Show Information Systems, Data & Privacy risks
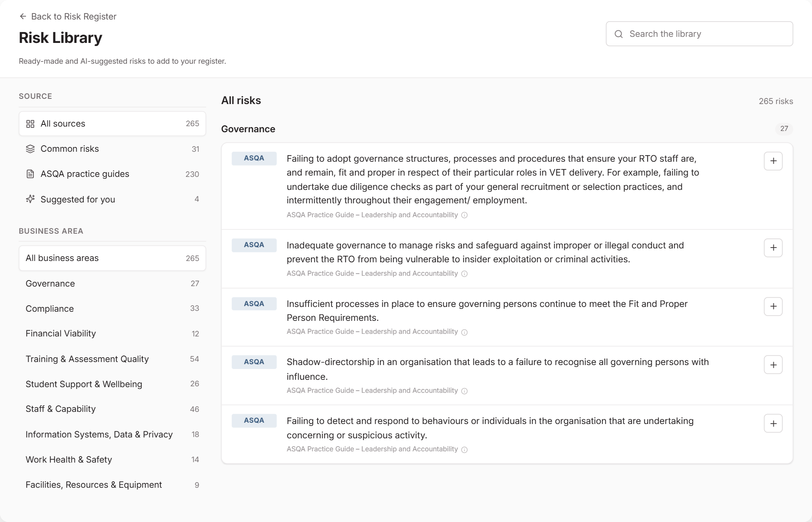This screenshot has width=812, height=522. coord(112,434)
